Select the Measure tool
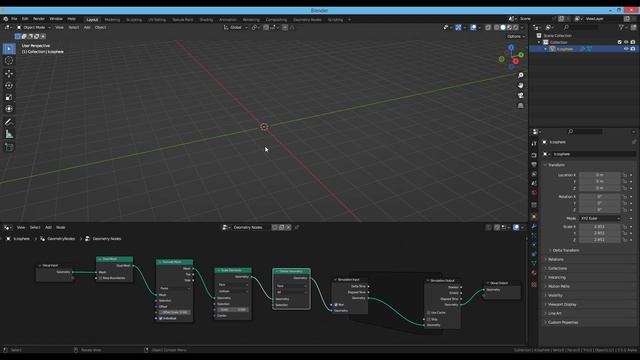 (9, 134)
